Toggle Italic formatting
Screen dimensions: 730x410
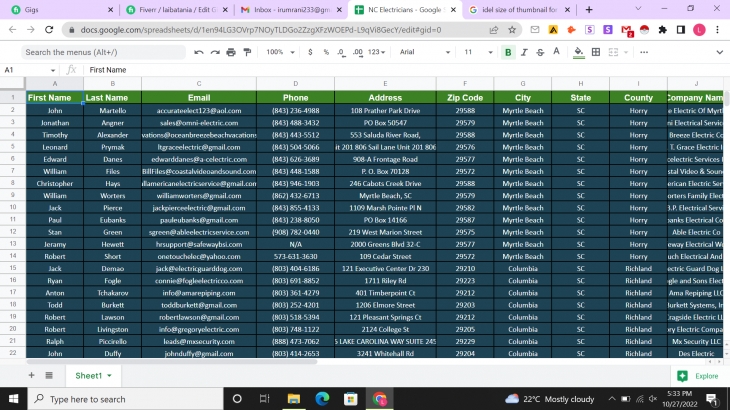(x=524, y=52)
